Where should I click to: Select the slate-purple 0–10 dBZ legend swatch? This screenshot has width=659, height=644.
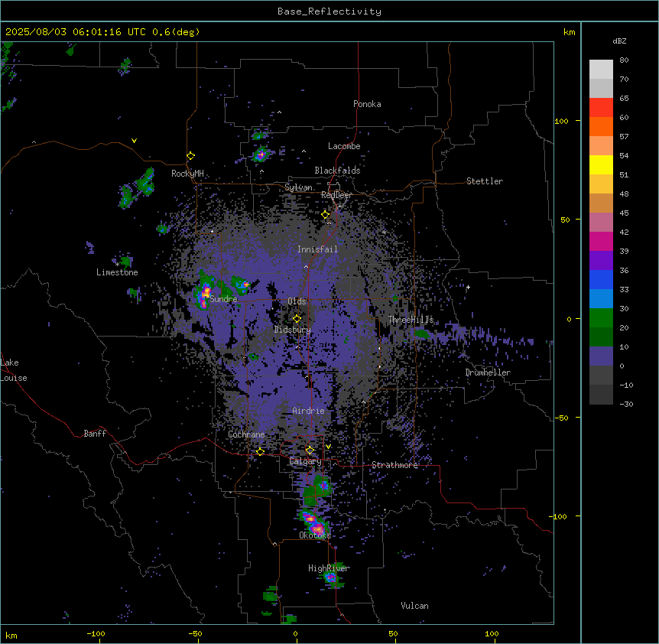(601, 356)
